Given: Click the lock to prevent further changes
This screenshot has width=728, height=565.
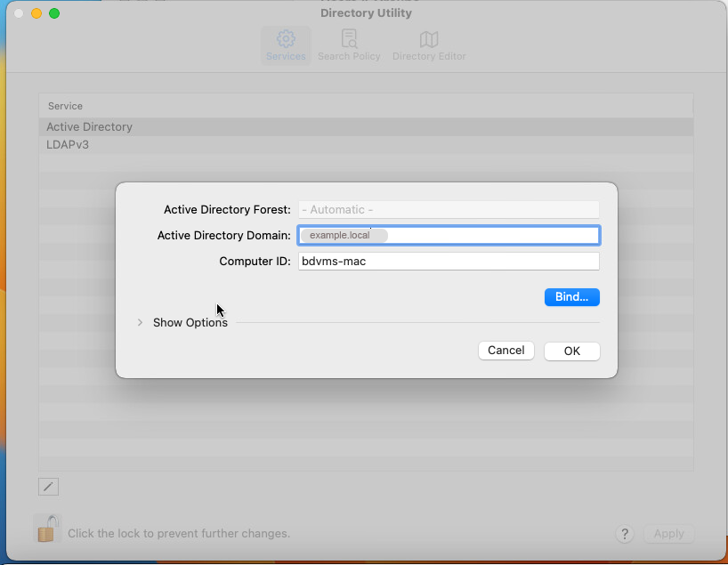Looking at the screenshot, I should 45,529.
